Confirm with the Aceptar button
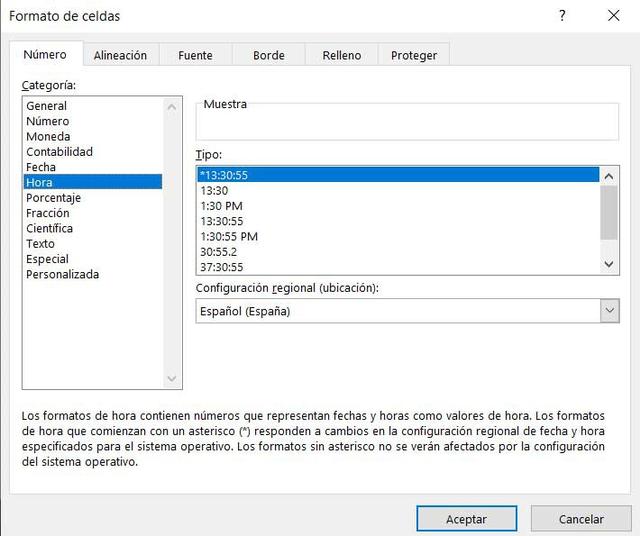 [x=467, y=519]
